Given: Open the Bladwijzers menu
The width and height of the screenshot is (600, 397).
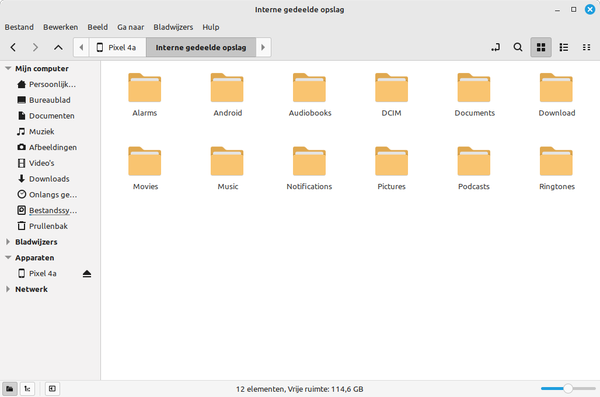Looking at the screenshot, I should (173, 27).
